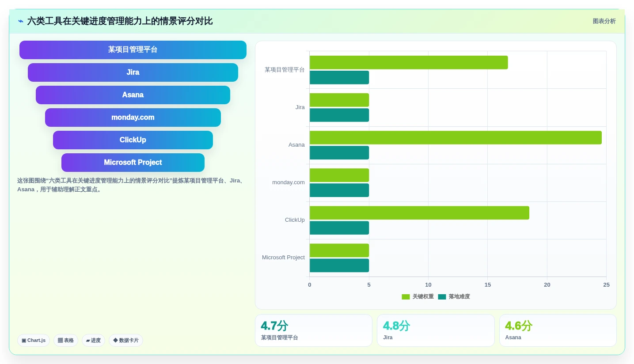634x364 pixels.
Task: Click the x-axis tick label 10
Action: click(x=428, y=285)
